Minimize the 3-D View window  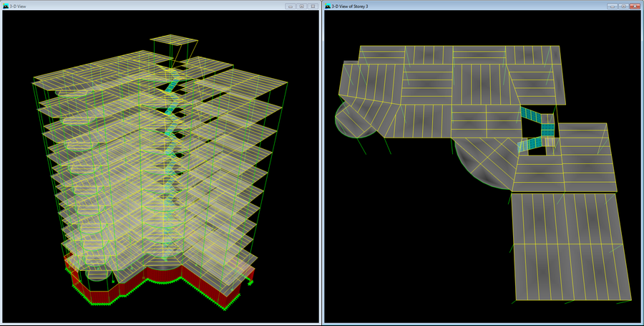click(x=290, y=6)
